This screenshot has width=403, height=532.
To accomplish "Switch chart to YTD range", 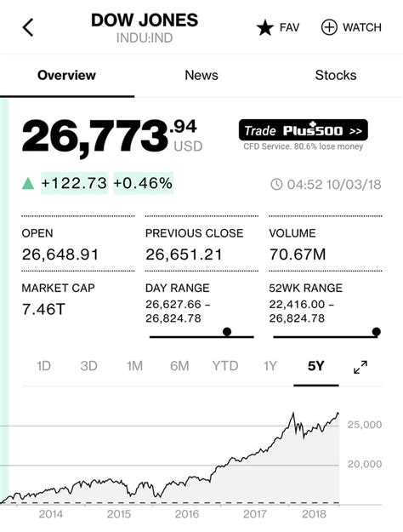I will (x=225, y=366).
